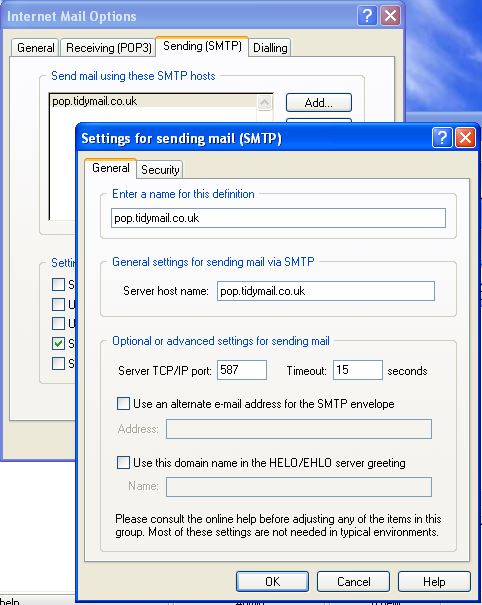Click the disabled HELO Name field

tap(299, 487)
